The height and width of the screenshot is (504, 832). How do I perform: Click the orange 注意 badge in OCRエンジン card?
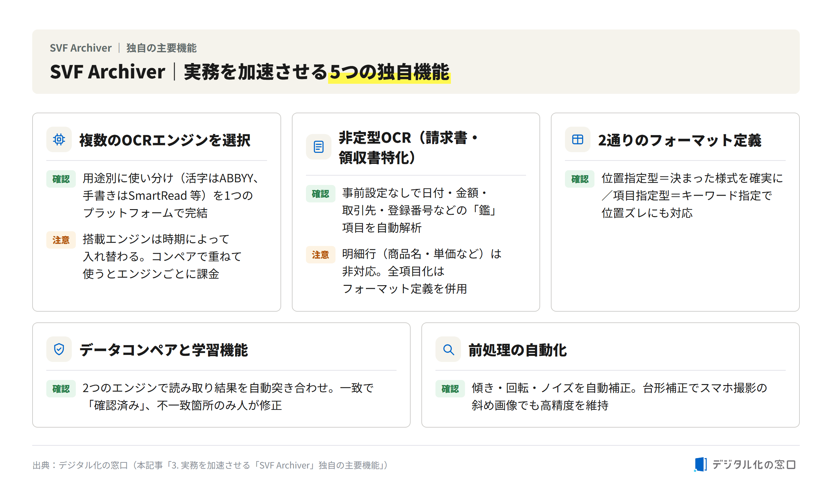pos(61,240)
